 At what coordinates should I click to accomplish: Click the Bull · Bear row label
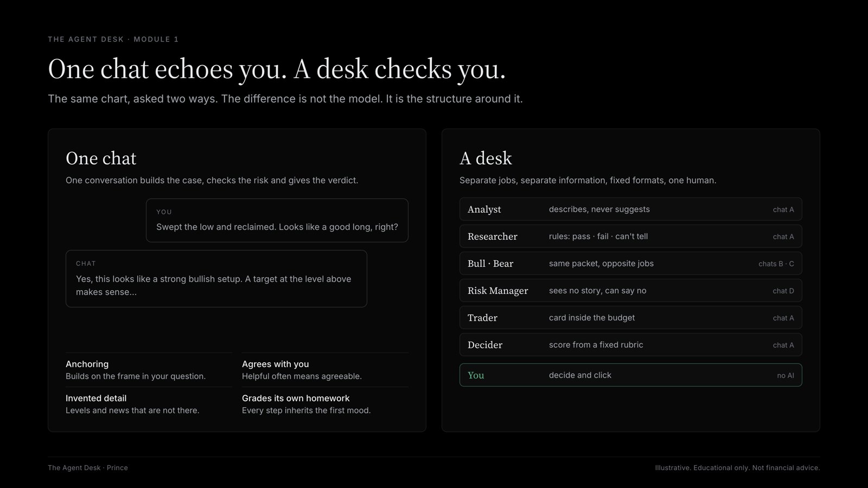pyautogui.click(x=490, y=264)
